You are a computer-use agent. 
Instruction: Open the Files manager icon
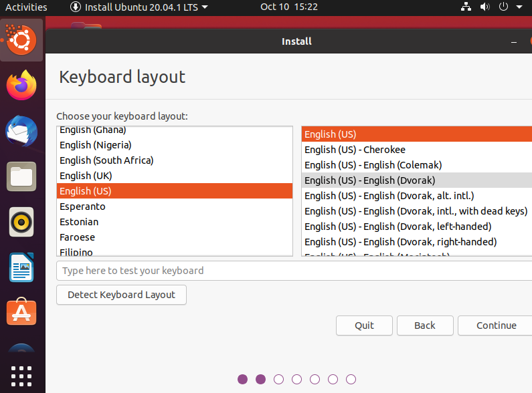pos(21,177)
